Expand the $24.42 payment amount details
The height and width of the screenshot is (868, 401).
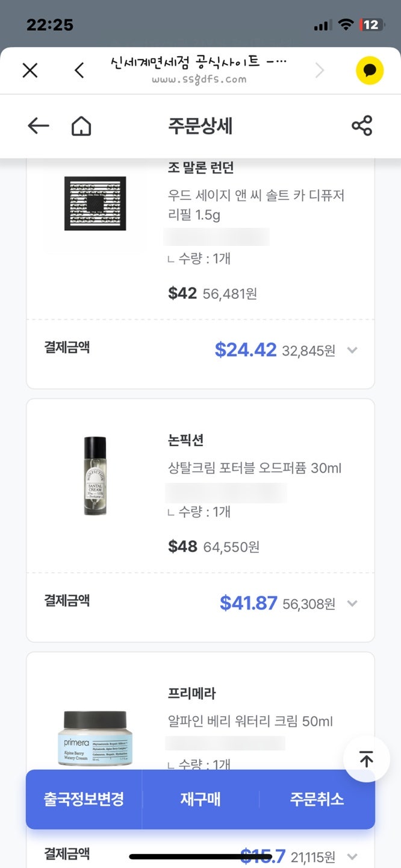point(352,350)
